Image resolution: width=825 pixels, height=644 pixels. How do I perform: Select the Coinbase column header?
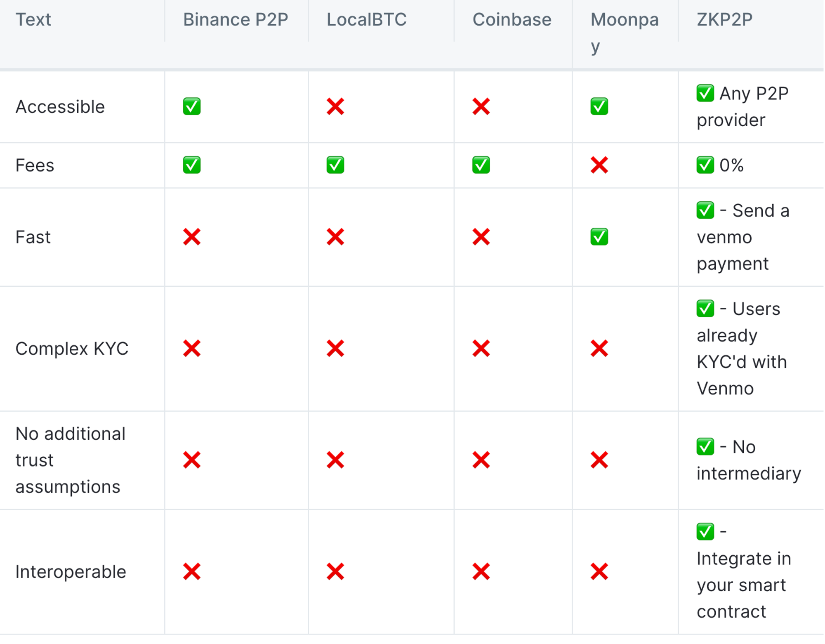point(511,20)
